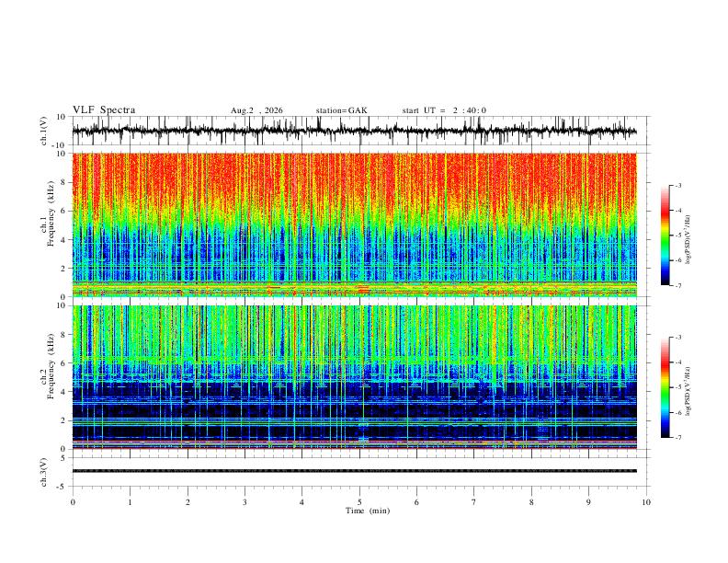Click the 4 minute tick on time axis
This screenshot has width=728, height=563.
(301, 502)
